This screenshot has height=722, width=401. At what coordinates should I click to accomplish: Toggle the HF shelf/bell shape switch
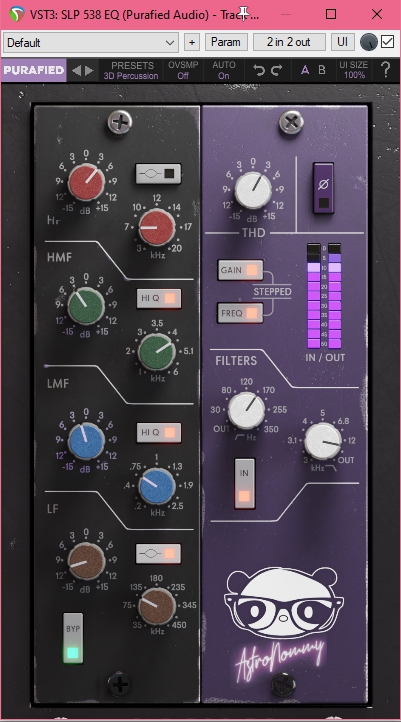pos(158,174)
